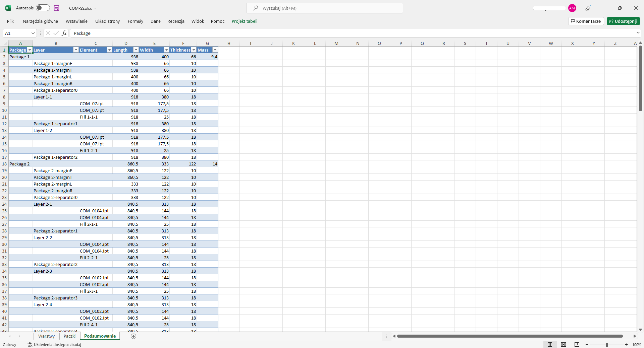Viewport: 644px width, 348px height.
Task: Click the select all cells corner
Action: click(x=4, y=43)
